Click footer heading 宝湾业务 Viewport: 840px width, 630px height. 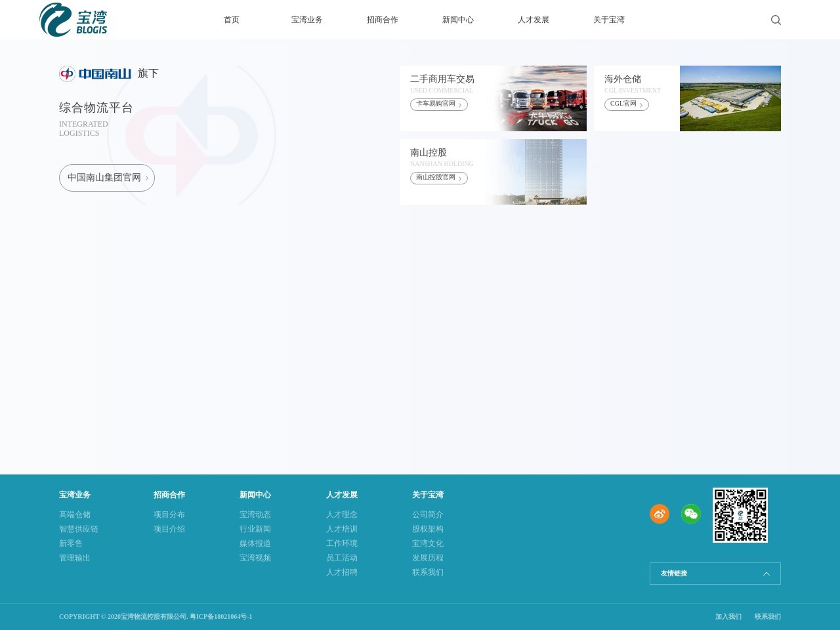point(75,495)
